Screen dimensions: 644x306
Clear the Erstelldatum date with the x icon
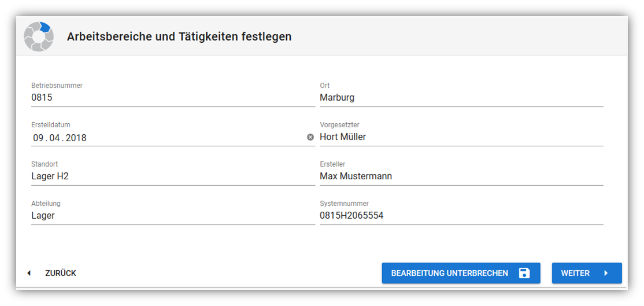310,137
